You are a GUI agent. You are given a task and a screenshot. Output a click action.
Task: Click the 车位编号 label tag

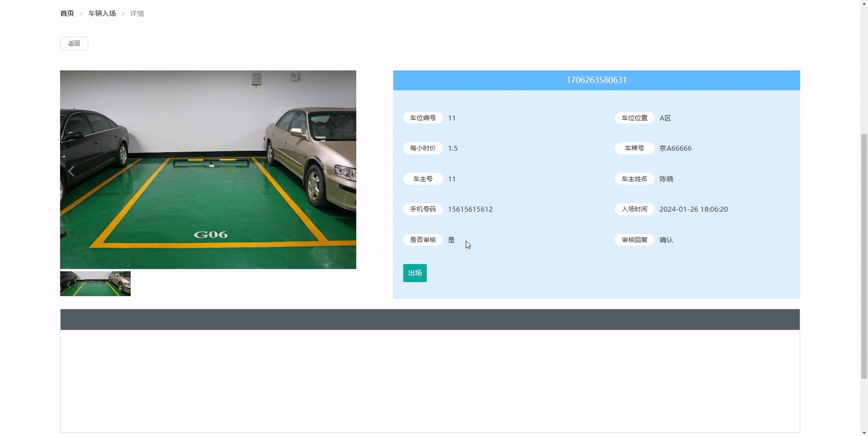pyautogui.click(x=423, y=118)
